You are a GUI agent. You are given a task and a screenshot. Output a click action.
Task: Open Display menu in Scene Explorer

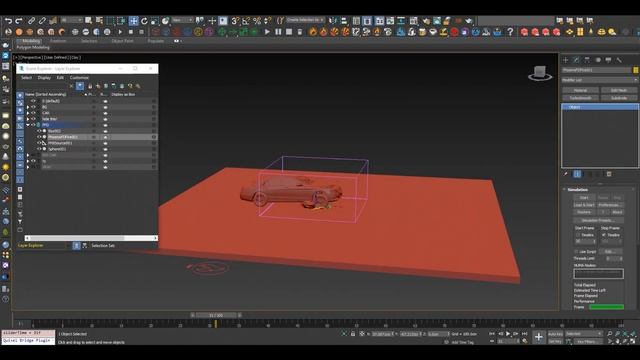click(44, 78)
